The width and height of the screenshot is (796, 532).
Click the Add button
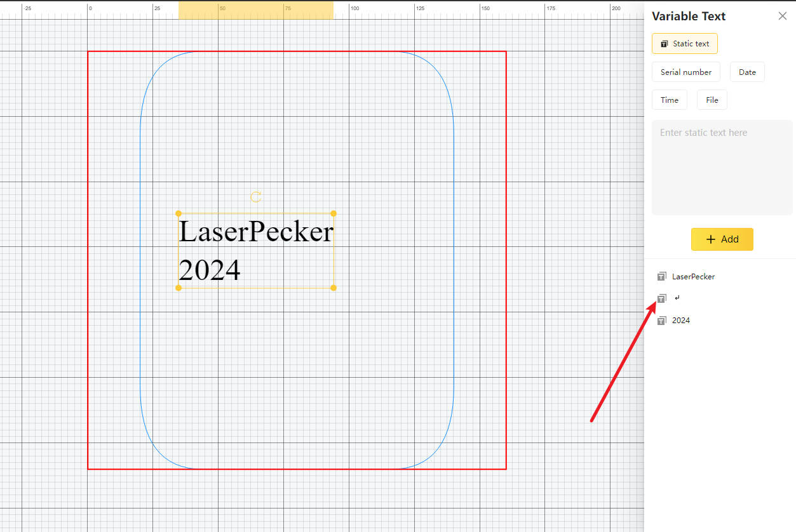coord(722,239)
